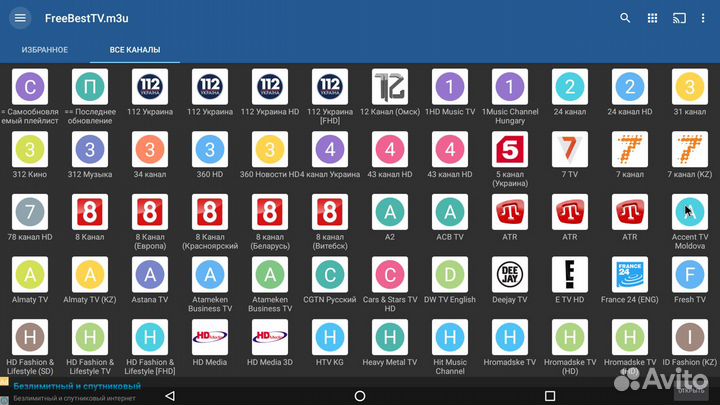Select the Deejay TV channel logo
This screenshot has width=720, height=405.
(510, 275)
